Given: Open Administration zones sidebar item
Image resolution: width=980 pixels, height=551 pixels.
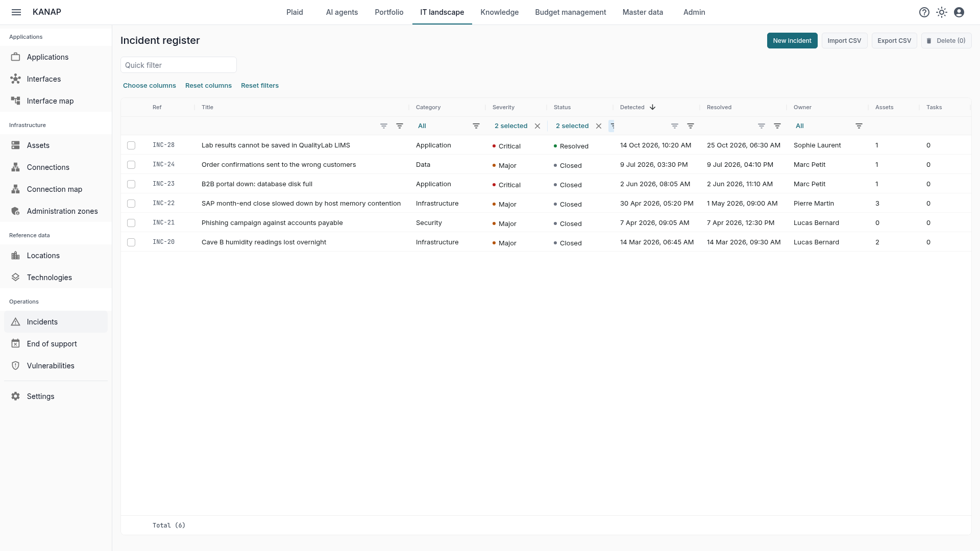Looking at the screenshot, I should pyautogui.click(x=56, y=211).
